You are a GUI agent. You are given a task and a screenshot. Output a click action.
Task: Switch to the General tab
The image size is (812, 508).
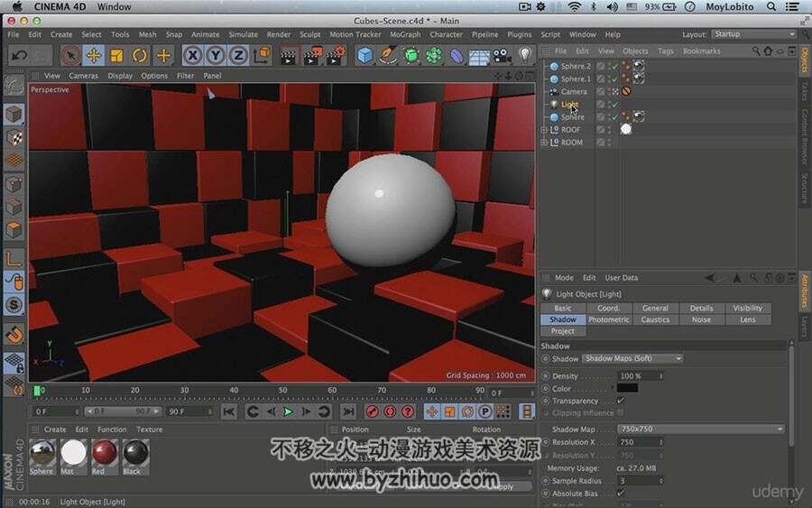(655, 308)
